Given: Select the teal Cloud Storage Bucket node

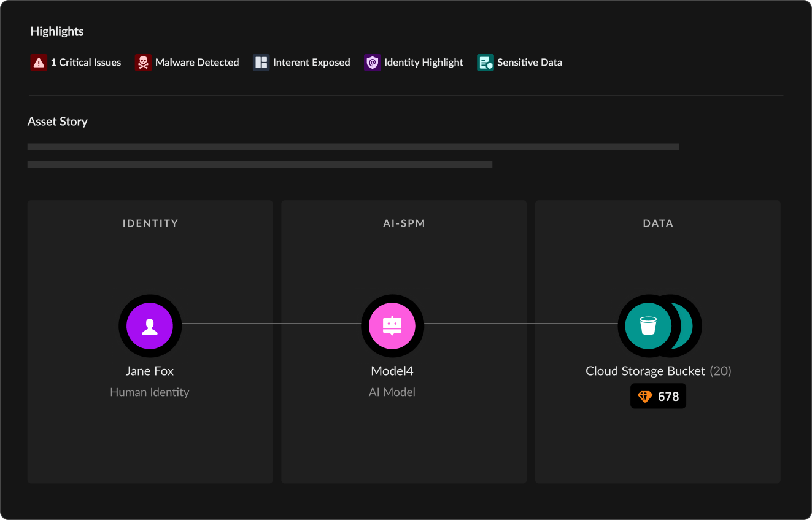Looking at the screenshot, I should point(648,326).
